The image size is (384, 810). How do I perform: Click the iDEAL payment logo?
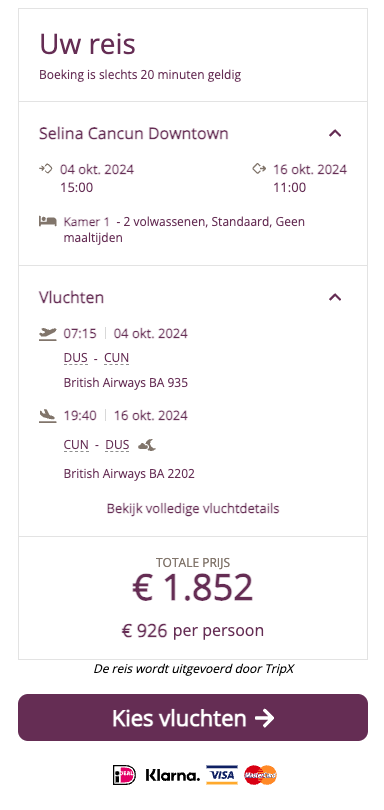pyautogui.click(x=124, y=775)
